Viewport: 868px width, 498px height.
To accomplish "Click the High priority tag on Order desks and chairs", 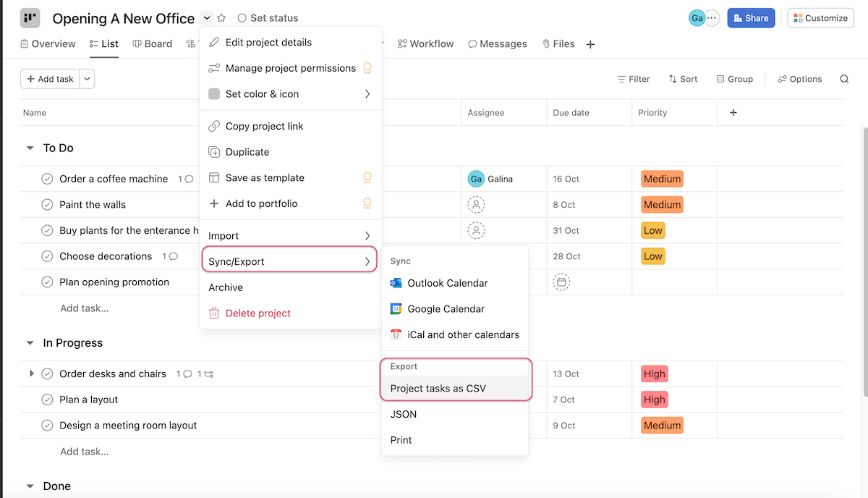I will pyautogui.click(x=654, y=373).
